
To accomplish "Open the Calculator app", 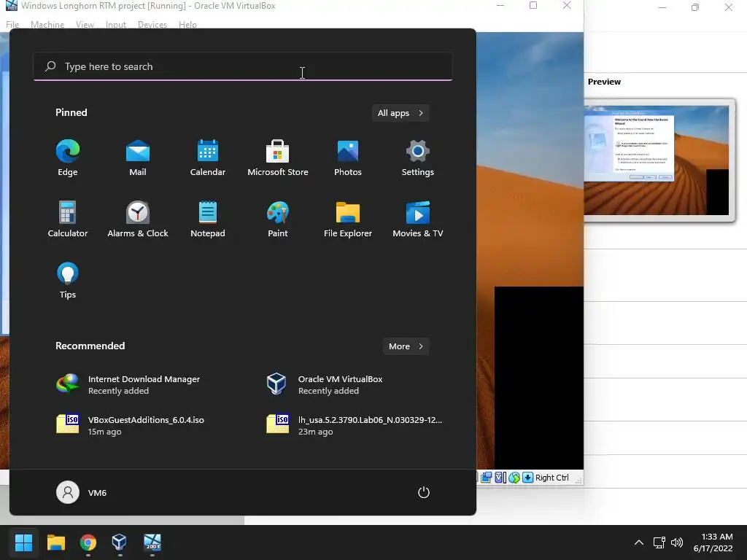I will pyautogui.click(x=68, y=219).
